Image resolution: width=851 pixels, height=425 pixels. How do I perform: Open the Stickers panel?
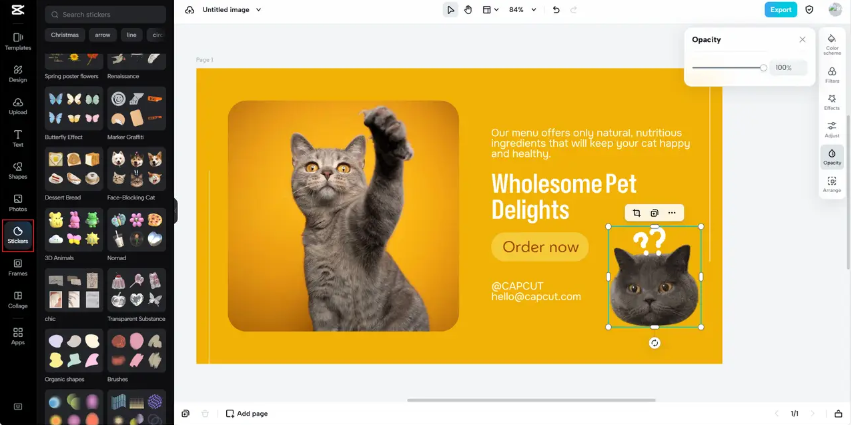click(x=18, y=236)
